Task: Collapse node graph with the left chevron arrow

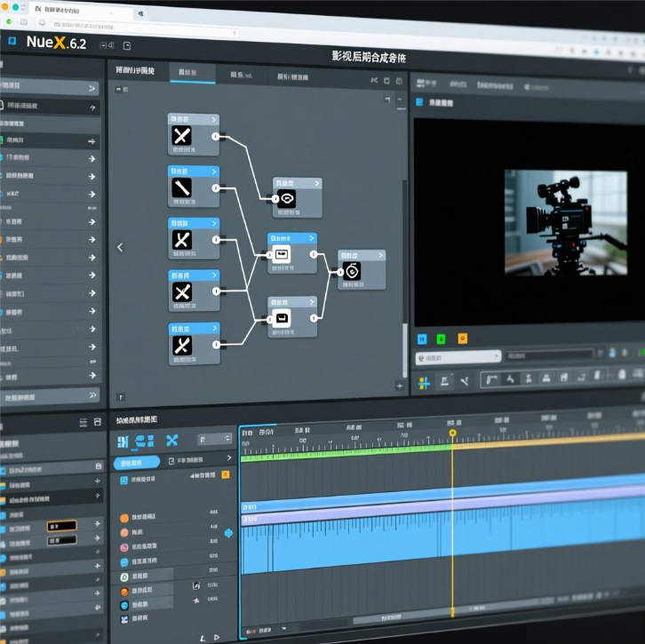Action: click(121, 247)
